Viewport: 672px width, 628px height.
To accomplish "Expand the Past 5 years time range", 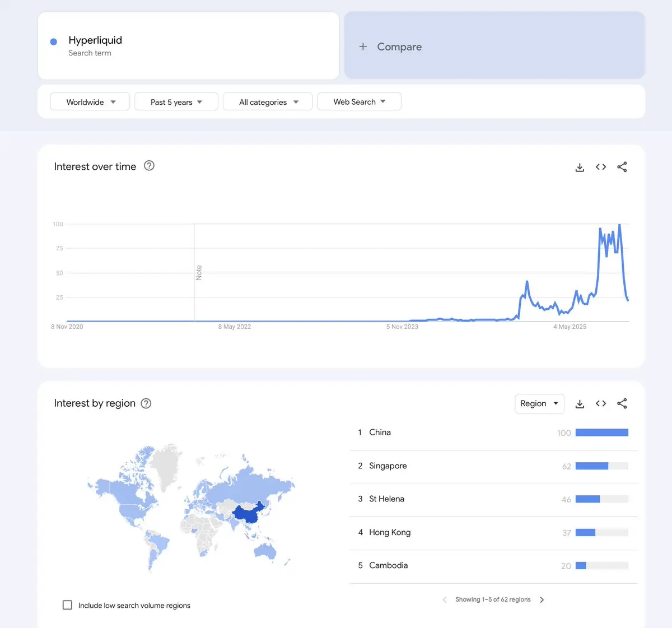I will (176, 102).
